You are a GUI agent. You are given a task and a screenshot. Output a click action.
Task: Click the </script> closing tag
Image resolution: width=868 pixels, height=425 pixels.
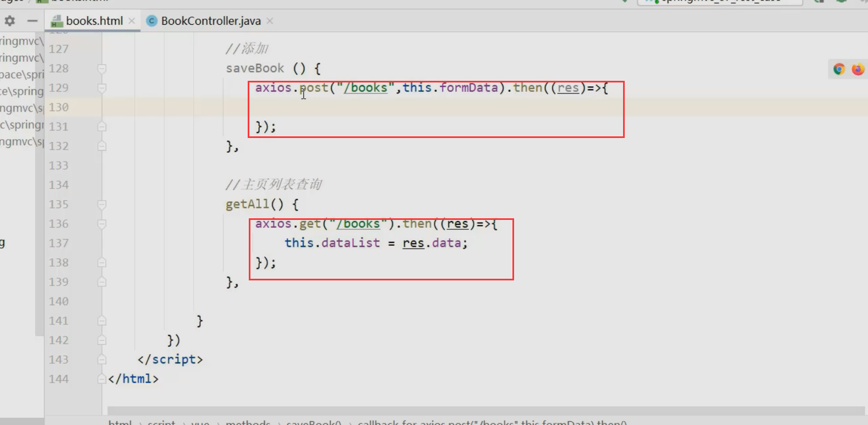(170, 360)
